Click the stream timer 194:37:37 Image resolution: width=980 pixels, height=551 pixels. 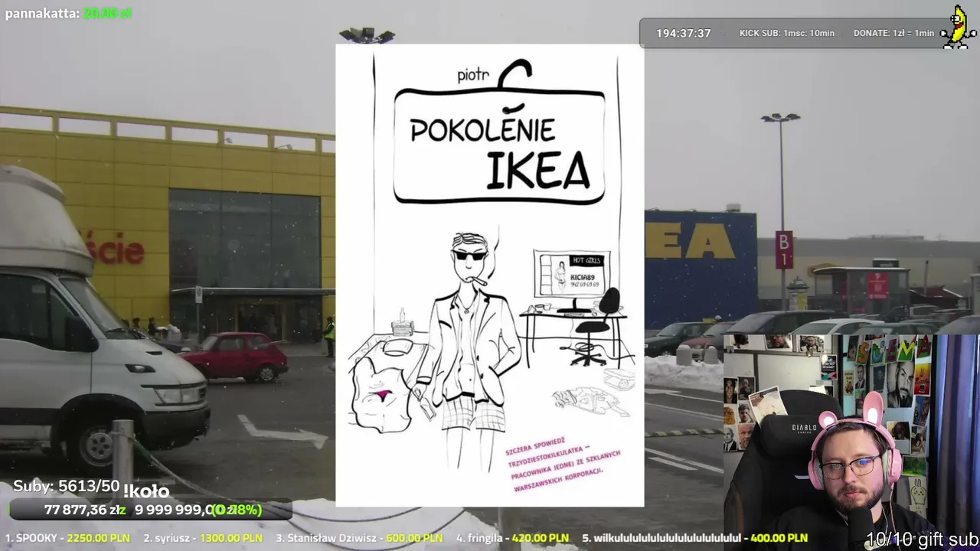[x=683, y=34]
